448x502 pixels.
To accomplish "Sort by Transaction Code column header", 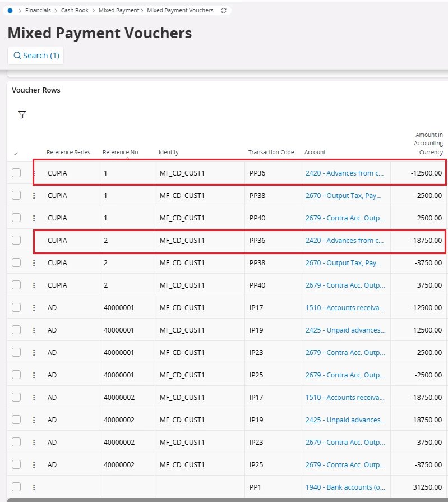I will coord(271,153).
